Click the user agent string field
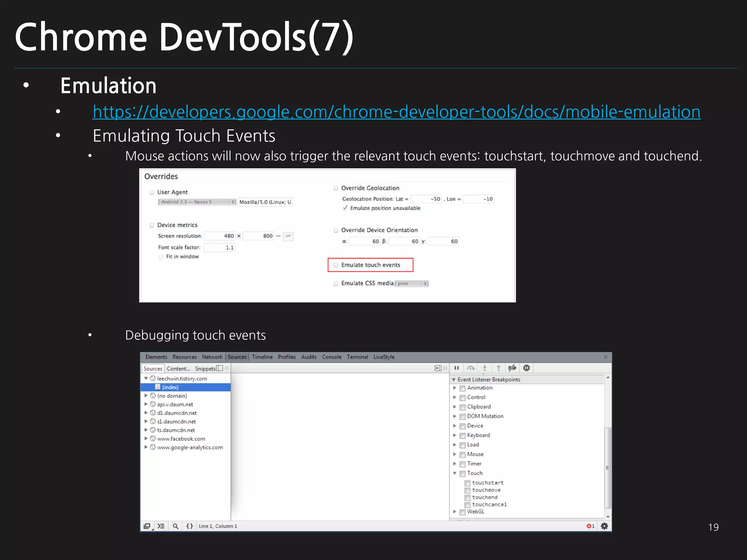The image size is (747, 560). (x=265, y=202)
